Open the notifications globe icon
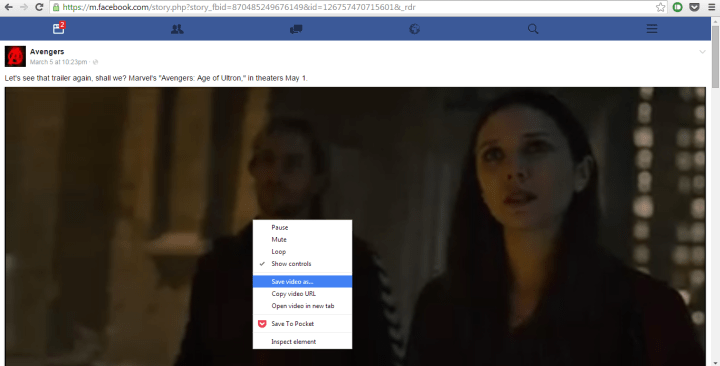Image resolution: width=720 pixels, height=366 pixels. pyautogui.click(x=414, y=29)
